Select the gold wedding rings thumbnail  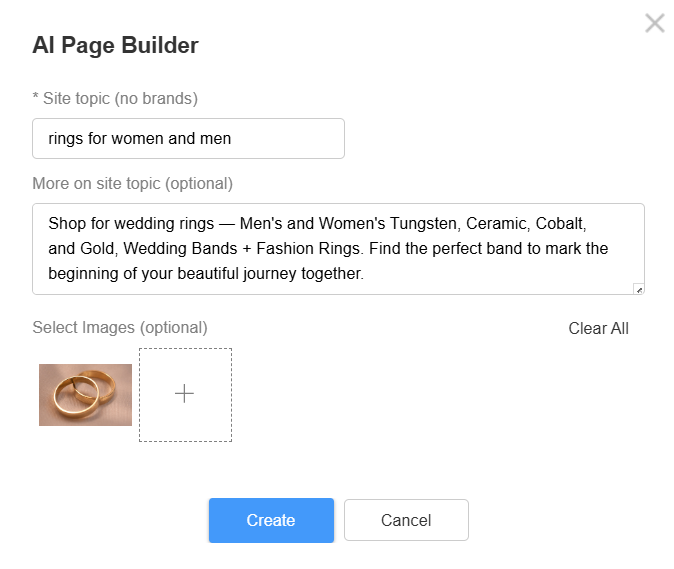coord(85,395)
